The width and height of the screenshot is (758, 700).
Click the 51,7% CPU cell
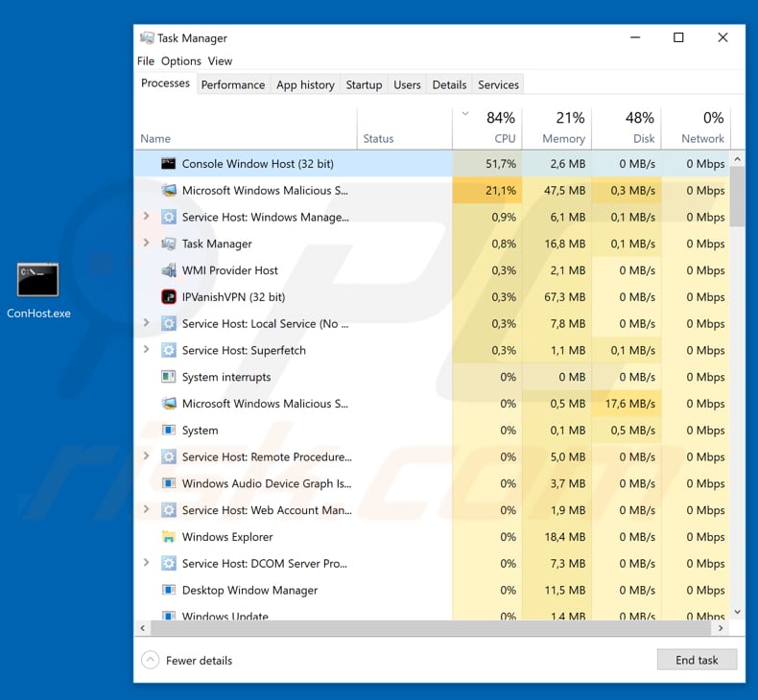click(487, 164)
